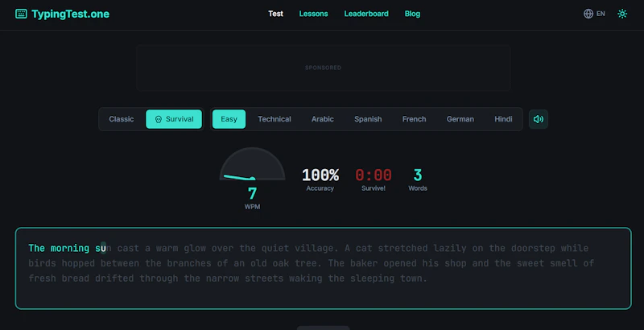Open the Test nav tab
644x330 pixels.
tap(275, 14)
